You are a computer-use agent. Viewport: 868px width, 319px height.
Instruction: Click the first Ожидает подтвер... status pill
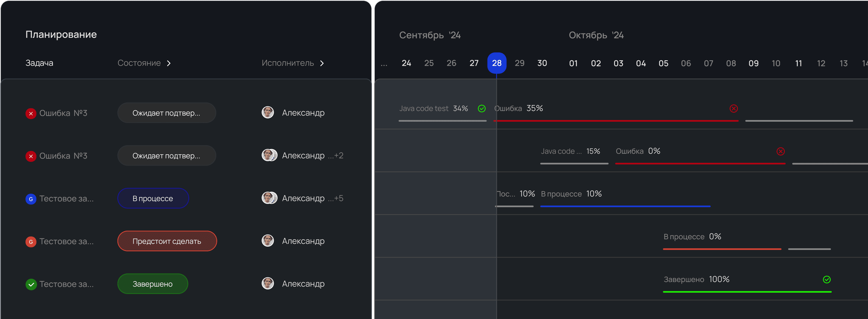coord(166,113)
